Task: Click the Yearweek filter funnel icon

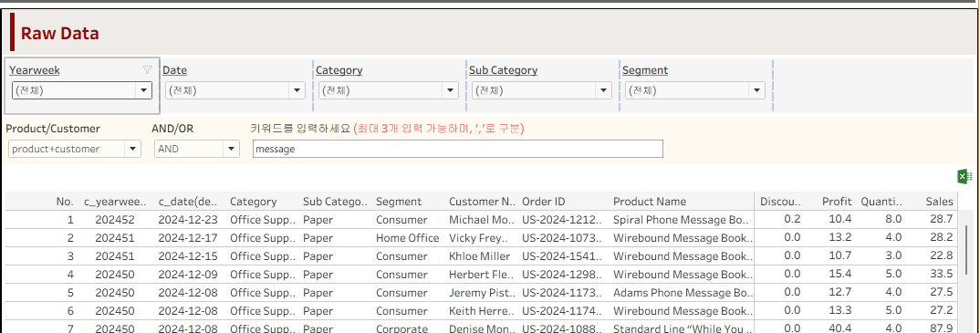Action: click(147, 70)
